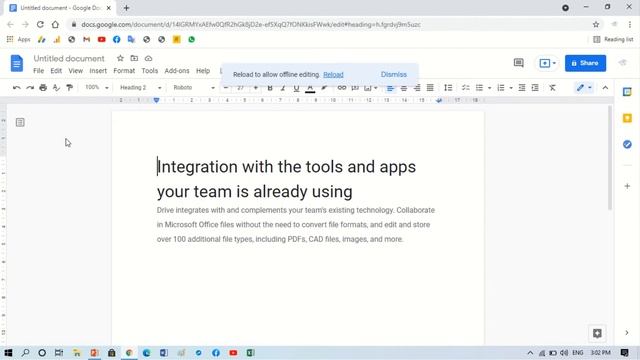Click the Explore button at bottom right

pyautogui.click(x=597, y=333)
